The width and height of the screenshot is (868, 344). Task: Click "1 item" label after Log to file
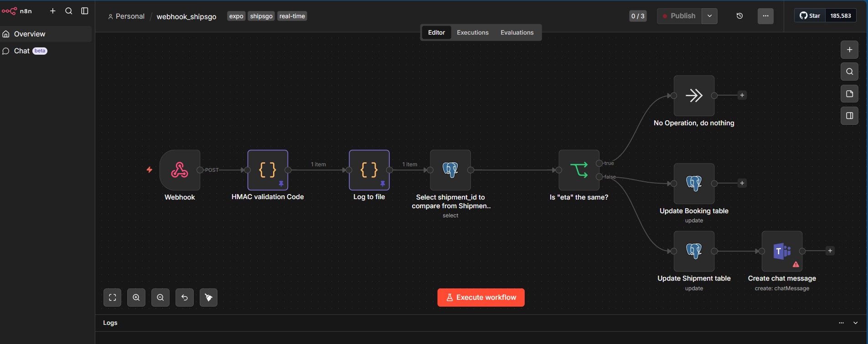click(x=410, y=164)
